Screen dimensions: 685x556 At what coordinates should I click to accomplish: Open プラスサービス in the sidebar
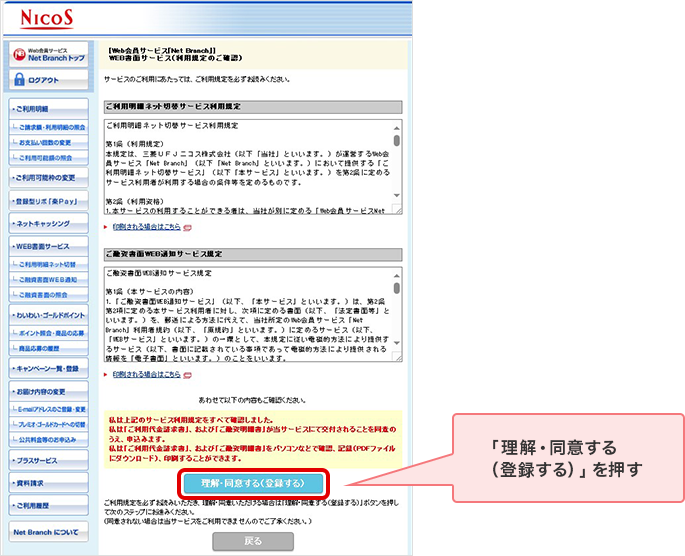48,460
